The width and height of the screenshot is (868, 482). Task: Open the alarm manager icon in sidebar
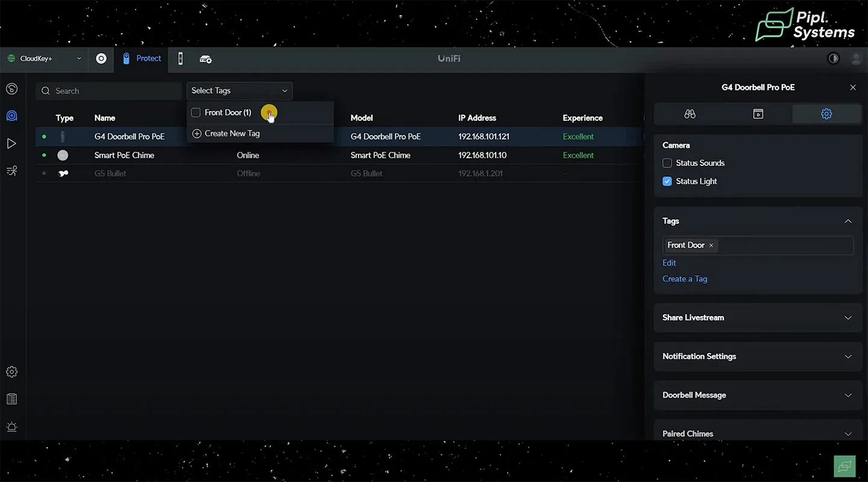11,427
